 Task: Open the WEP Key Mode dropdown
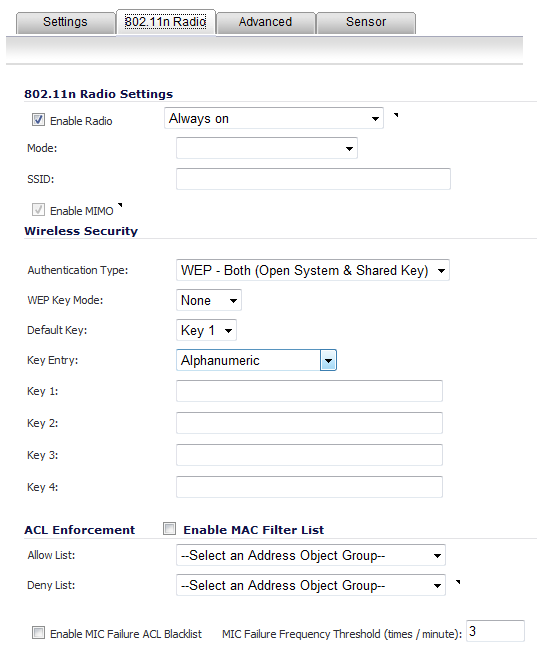pyautogui.click(x=209, y=300)
